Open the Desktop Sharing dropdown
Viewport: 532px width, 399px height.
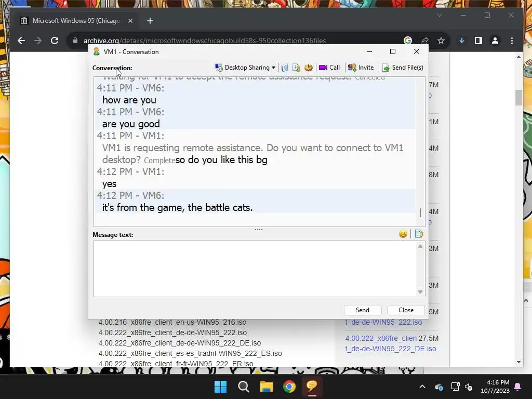(245, 68)
